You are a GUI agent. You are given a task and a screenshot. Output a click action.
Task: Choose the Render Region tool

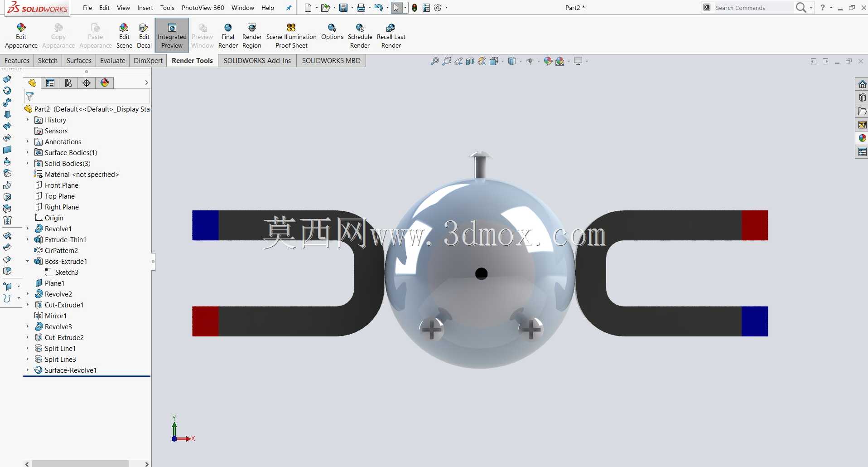pos(252,36)
